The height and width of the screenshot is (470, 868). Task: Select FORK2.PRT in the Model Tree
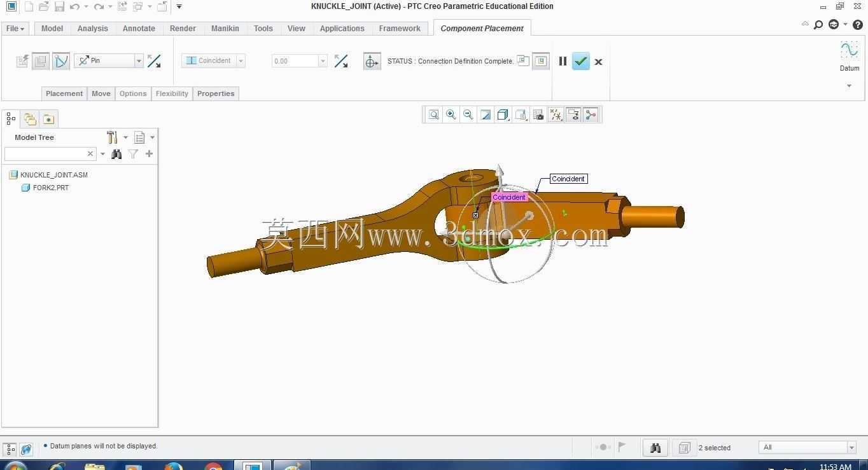click(51, 188)
